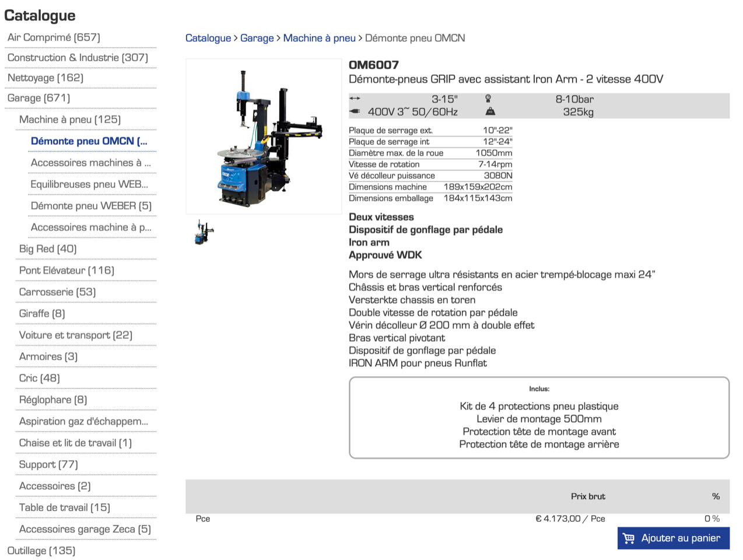This screenshot has height=560, width=743.
Task: Click the Approuvé WDK feature text
Action: (385, 255)
